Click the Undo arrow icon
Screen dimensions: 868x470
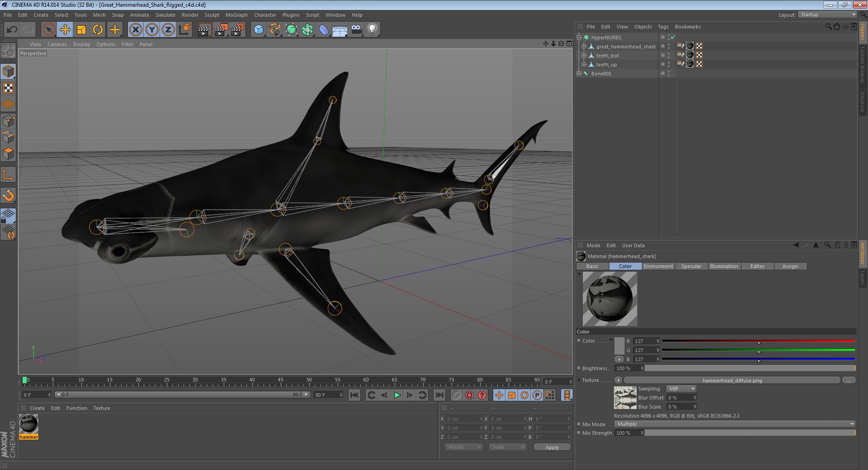pos(12,30)
